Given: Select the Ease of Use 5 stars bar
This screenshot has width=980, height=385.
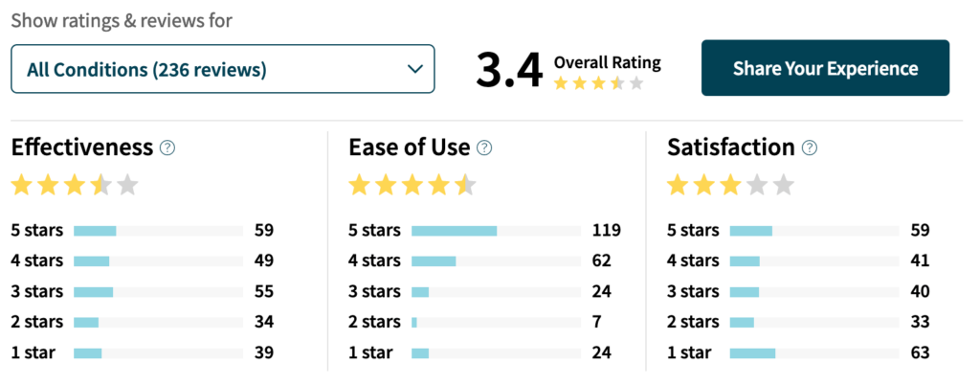Looking at the screenshot, I should 496,231.
